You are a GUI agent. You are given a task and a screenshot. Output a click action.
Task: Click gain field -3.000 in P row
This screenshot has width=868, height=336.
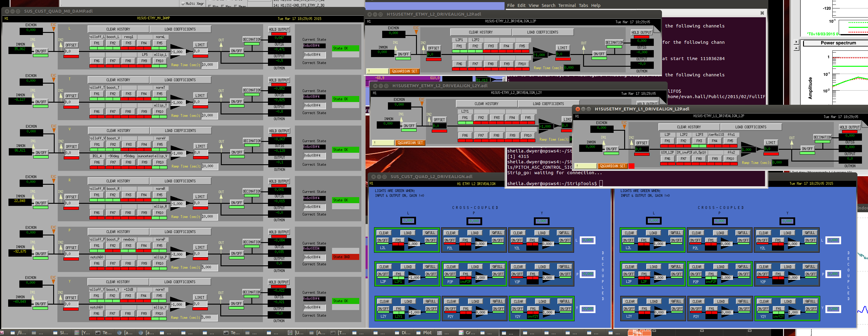click(x=178, y=254)
